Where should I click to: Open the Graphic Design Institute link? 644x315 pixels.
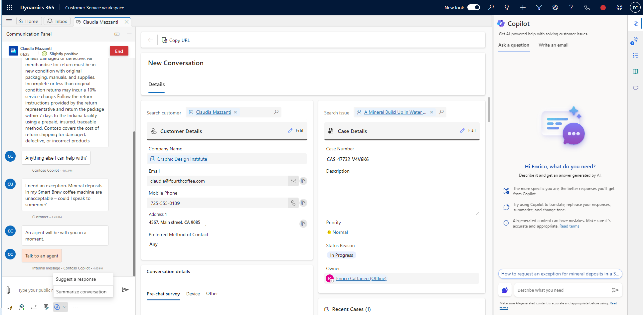pyautogui.click(x=182, y=159)
